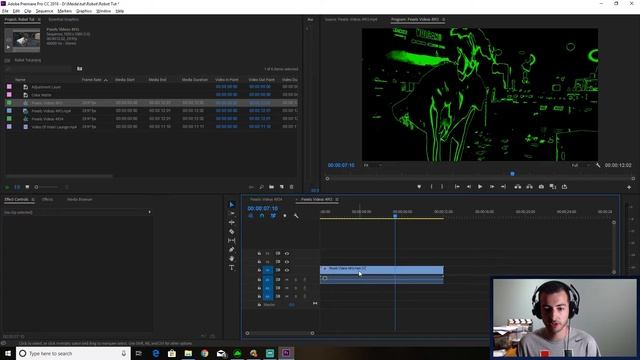Switch to the Effects tab
The height and width of the screenshot is (360, 640).
pyautogui.click(x=47, y=200)
